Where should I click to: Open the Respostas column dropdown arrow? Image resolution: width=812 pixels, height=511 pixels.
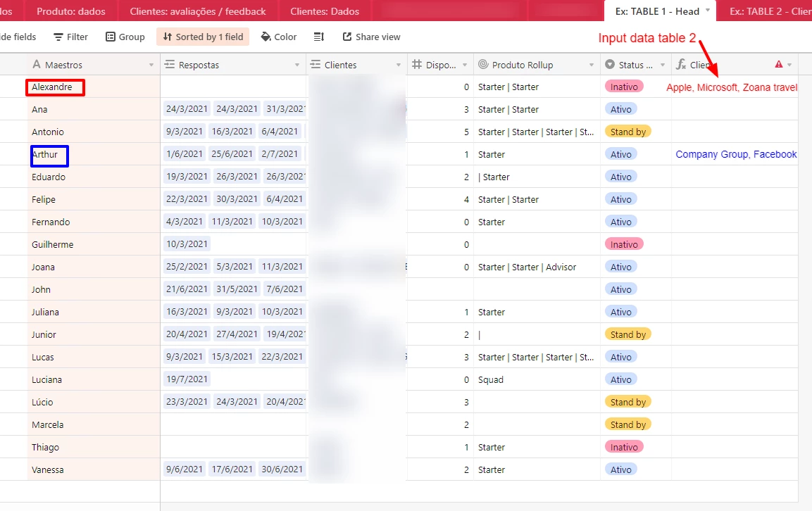tap(297, 65)
